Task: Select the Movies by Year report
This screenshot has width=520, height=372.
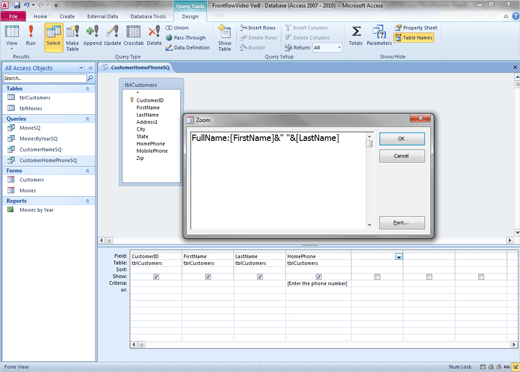Action: coord(49,210)
